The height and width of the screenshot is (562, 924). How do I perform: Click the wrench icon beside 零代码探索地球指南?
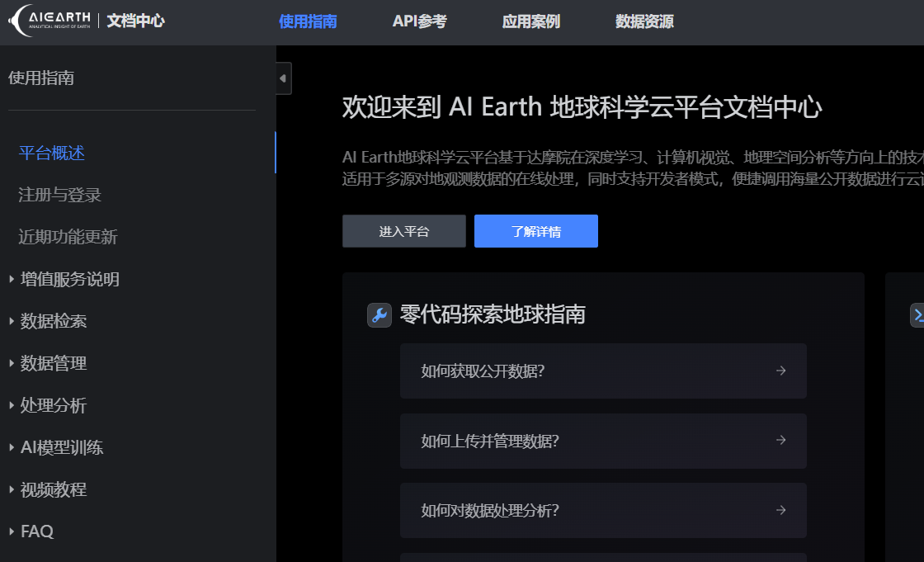click(379, 315)
